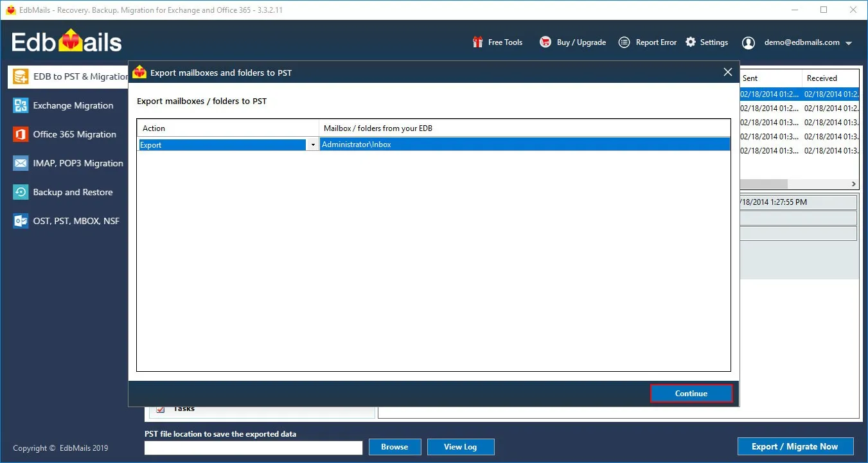This screenshot has height=463, width=868.
Task: Expand the demo@edbmails.com account menu arrow
Action: pyautogui.click(x=849, y=43)
